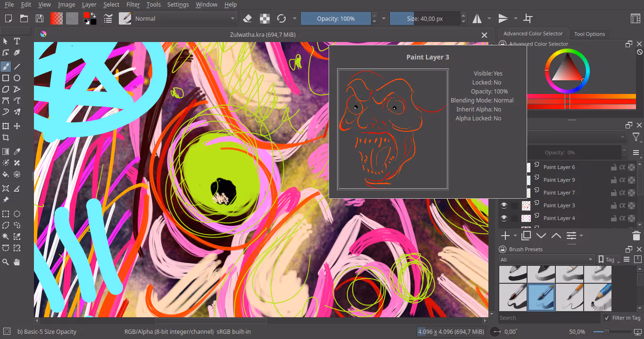Add a new layer with plus icon

pyautogui.click(x=505, y=236)
